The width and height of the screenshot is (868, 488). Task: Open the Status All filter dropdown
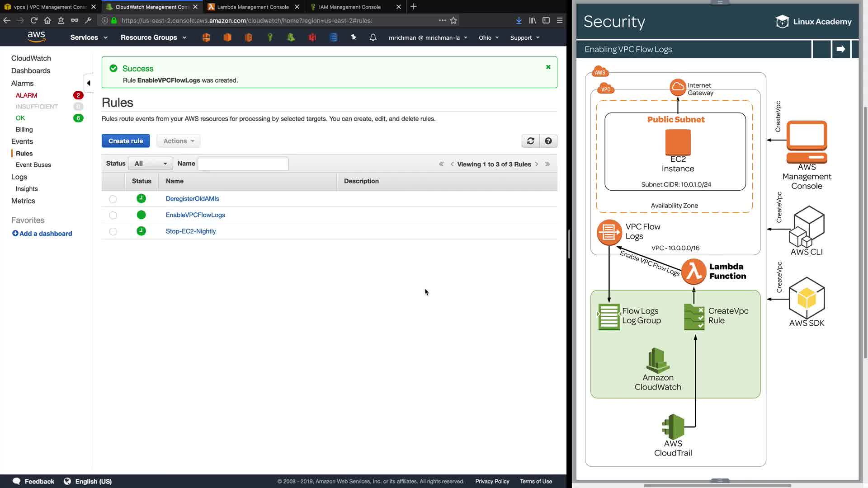tap(151, 164)
